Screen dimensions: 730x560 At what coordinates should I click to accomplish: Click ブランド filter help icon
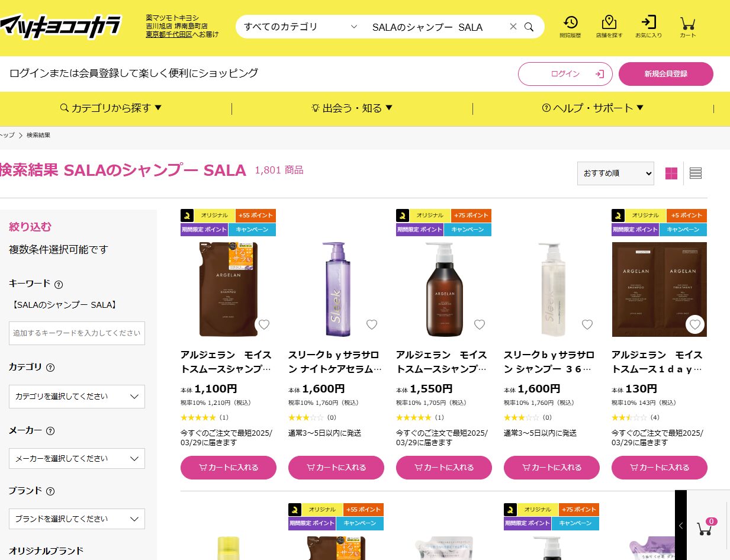pos(50,491)
